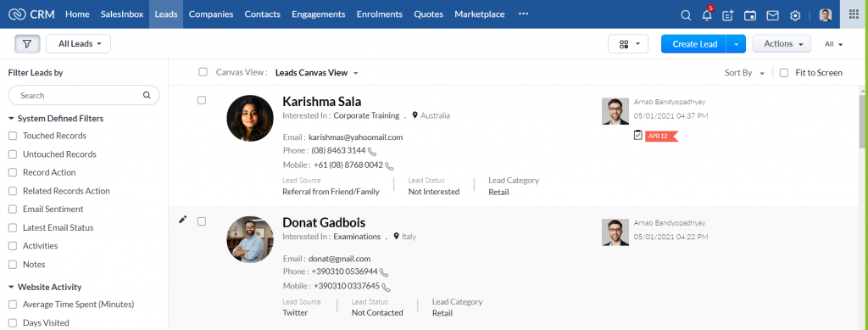Viewport: 868px width, 330px height.
Task: Open the Engagements tab
Action: pyautogui.click(x=319, y=14)
